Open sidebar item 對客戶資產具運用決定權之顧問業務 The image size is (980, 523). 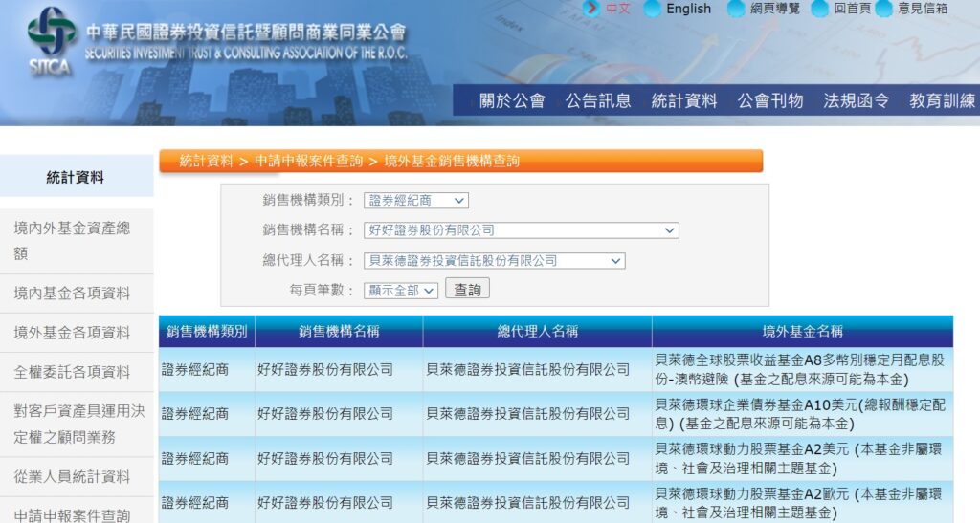click(x=77, y=424)
